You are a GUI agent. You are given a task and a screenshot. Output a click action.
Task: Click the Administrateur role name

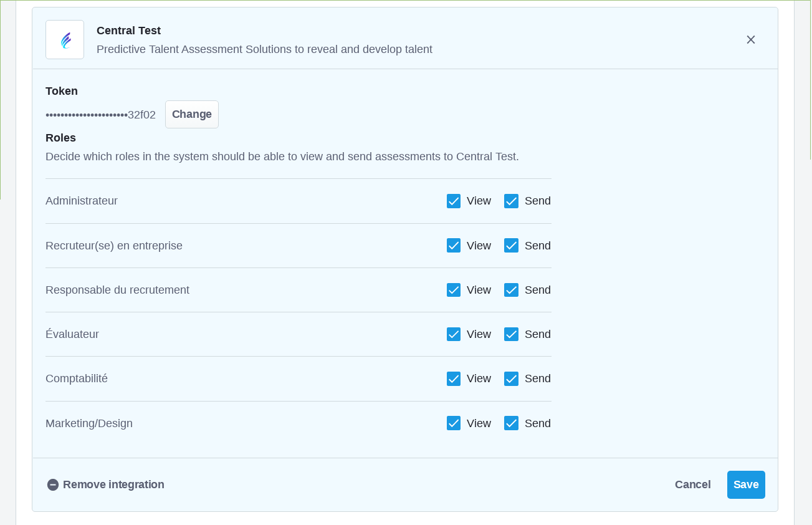(x=82, y=201)
